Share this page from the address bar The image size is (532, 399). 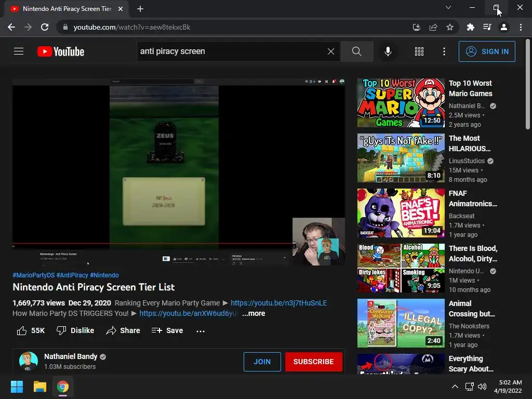pos(433,27)
